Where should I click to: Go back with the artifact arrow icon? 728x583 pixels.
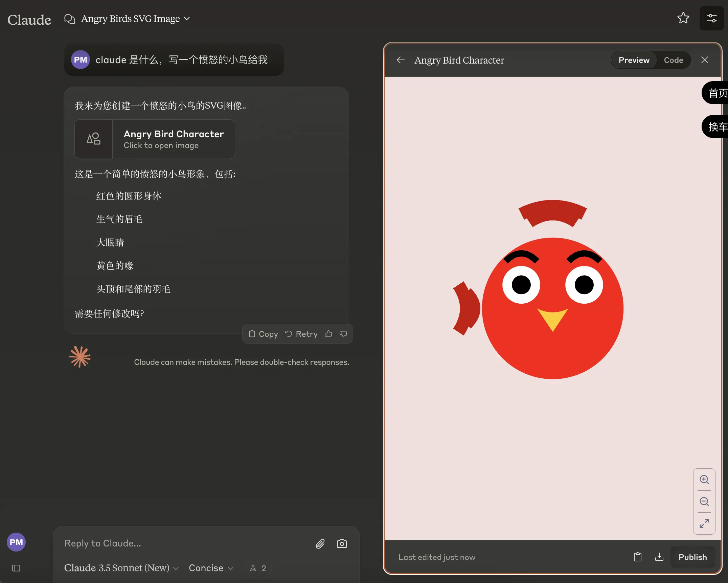(401, 60)
